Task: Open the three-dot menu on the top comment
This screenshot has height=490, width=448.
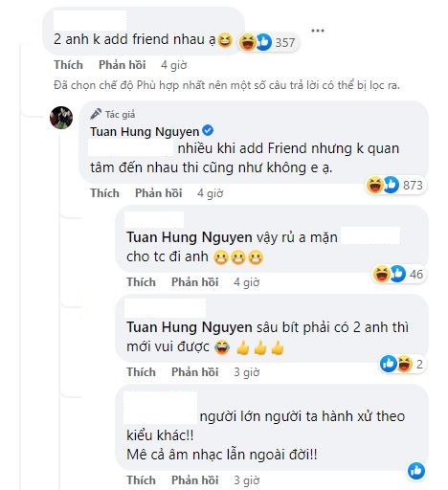Action: [318, 31]
